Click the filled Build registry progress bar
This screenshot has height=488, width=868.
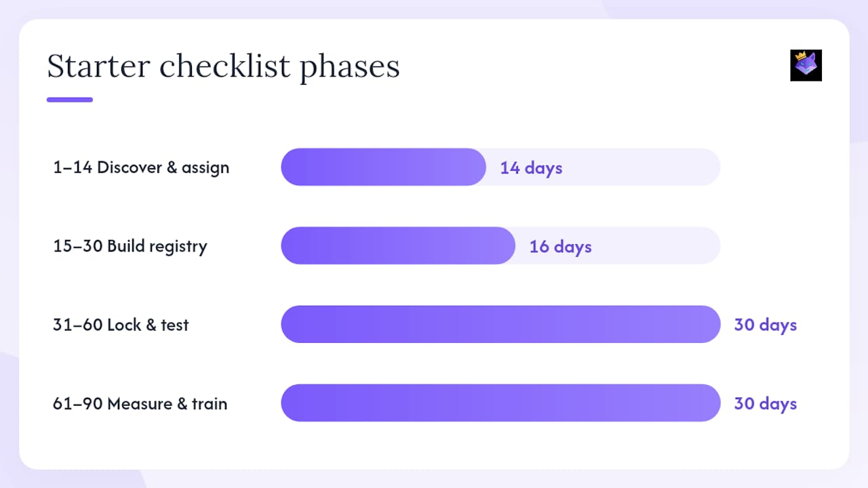(398, 245)
